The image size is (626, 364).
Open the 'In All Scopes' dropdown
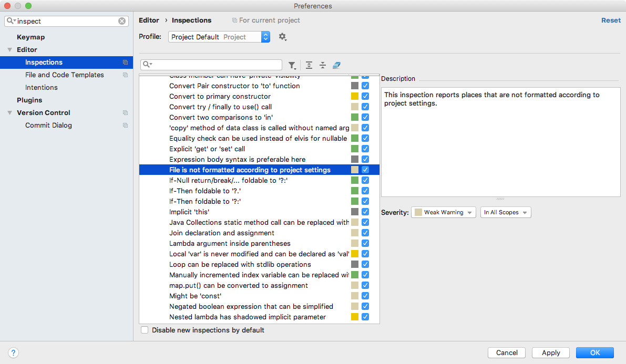coord(506,212)
